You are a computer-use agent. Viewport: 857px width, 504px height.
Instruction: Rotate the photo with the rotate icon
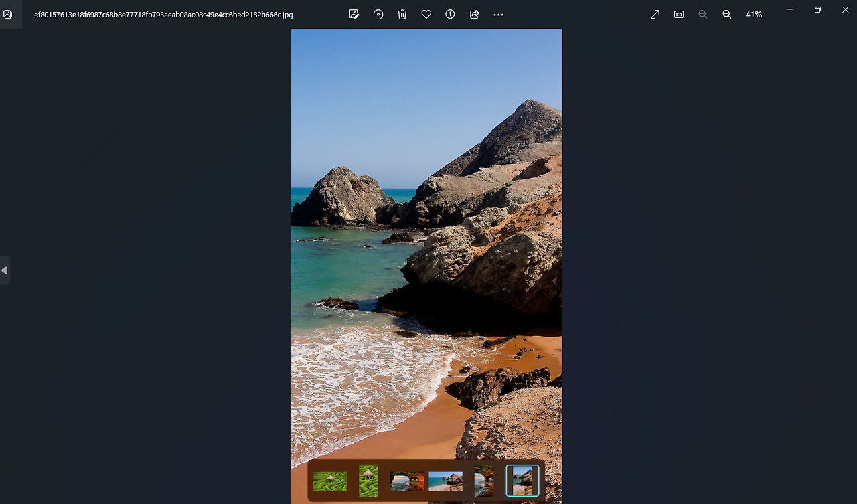(378, 14)
